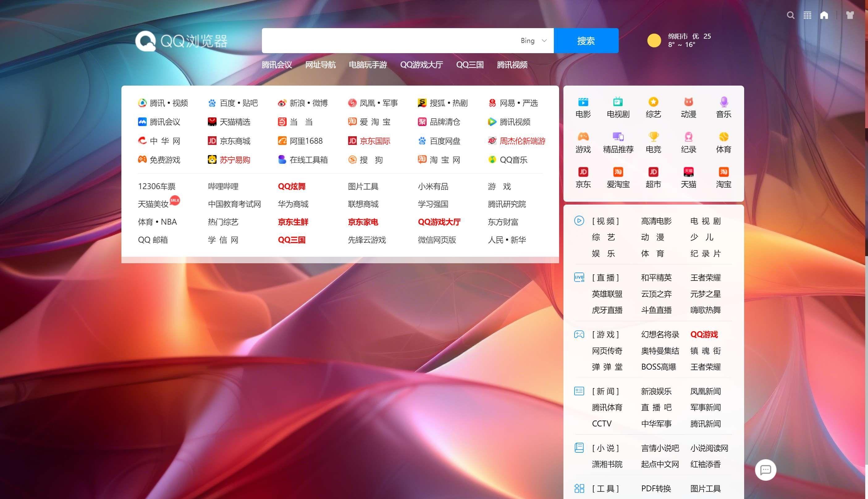Screen dimensions: 868x499
Task: Open 腾讯视频 in the top nav
Action: pyautogui.click(x=512, y=65)
